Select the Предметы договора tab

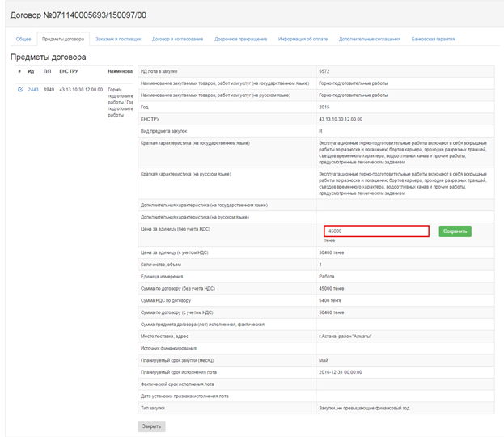pos(62,39)
